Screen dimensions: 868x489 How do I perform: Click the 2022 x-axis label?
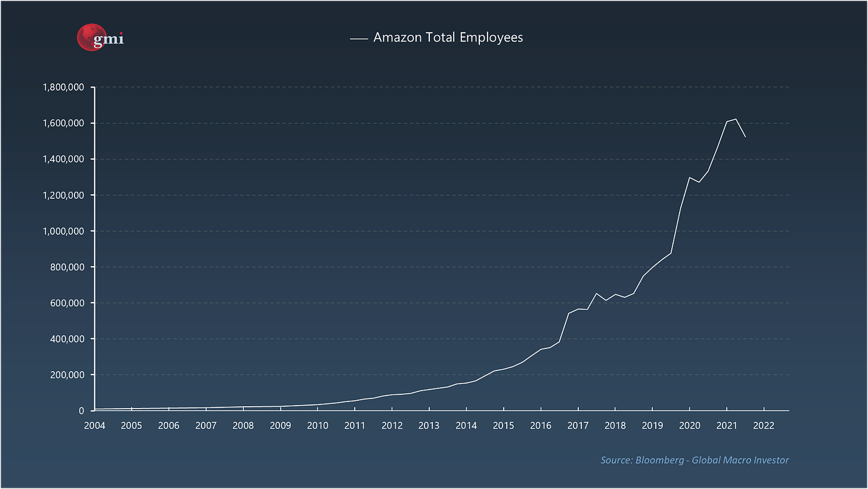click(764, 426)
